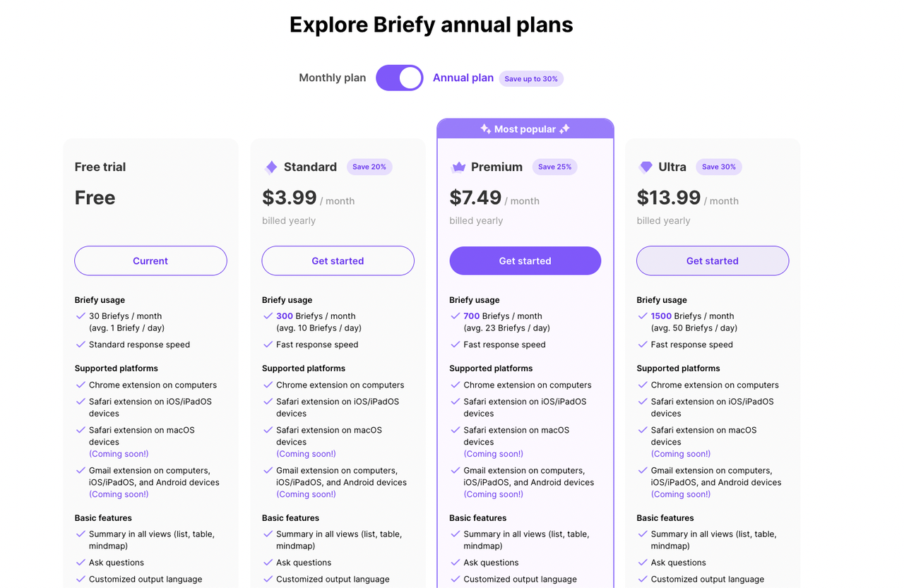Click the Save 25% badge on Premium
Image resolution: width=904 pixels, height=588 pixels.
pyautogui.click(x=555, y=167)
